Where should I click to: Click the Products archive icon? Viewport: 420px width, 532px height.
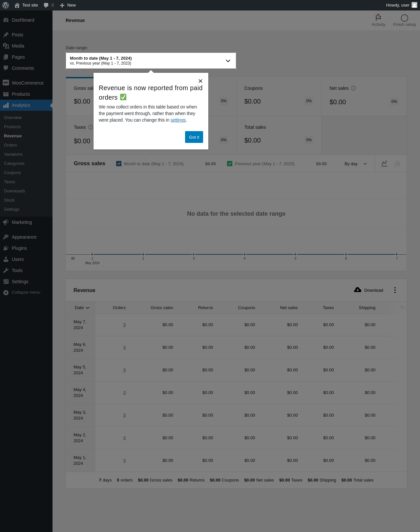[x=6, y=94]
